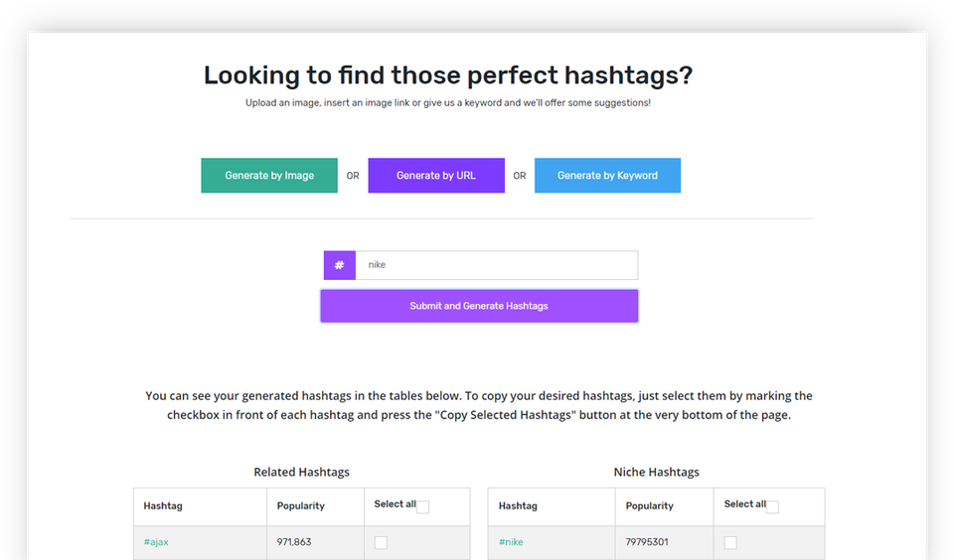Click Hashtag column header in Niche table

518,506
